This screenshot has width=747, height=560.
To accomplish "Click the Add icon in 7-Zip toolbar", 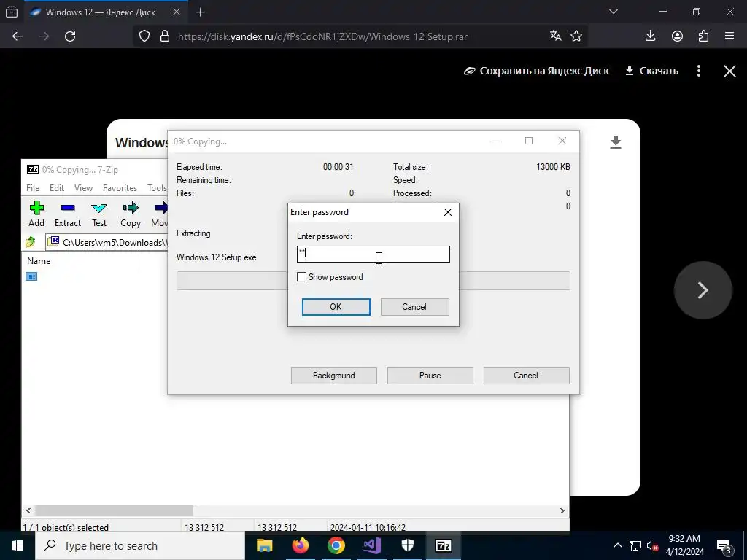I will [x=36, y=208].
